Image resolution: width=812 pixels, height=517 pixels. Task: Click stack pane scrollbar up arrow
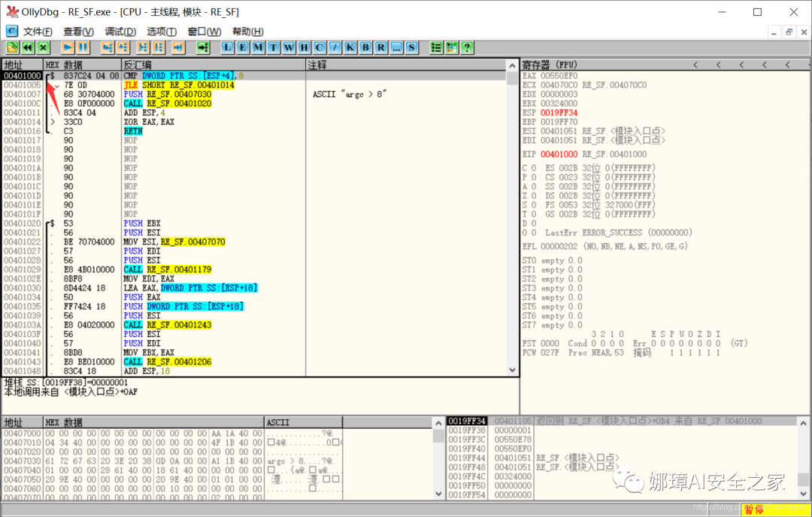803,423
